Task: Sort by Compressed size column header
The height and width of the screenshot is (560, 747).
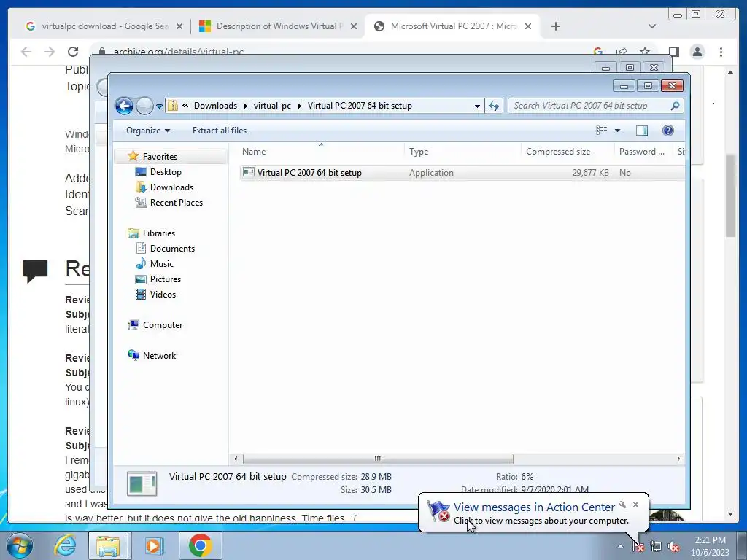Action: coord(568,152)
